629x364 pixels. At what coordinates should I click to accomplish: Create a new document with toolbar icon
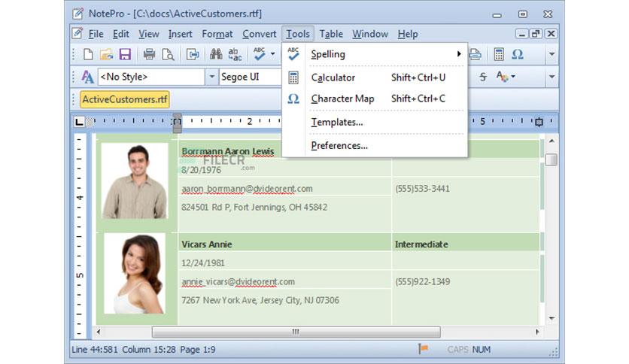tap(88, 54)
